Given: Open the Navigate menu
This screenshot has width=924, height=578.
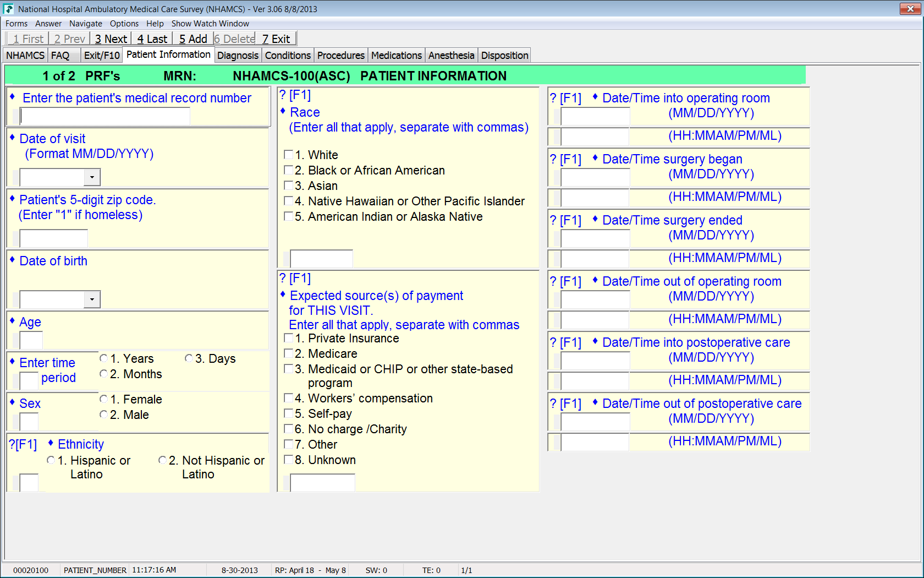Looking at the screenshot, I should pyautogui.click(x=85, y=24).
